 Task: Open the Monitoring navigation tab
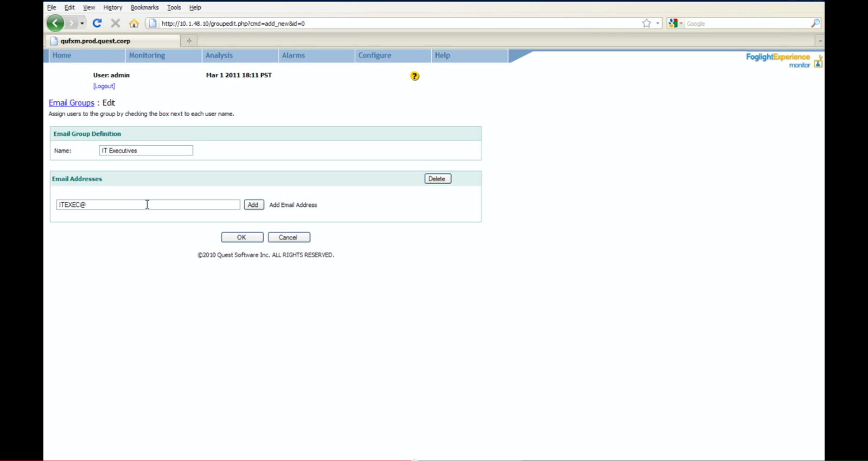163,55
